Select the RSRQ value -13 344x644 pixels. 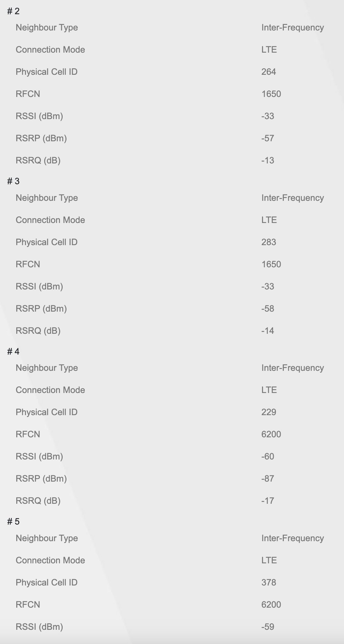[268, 160]
